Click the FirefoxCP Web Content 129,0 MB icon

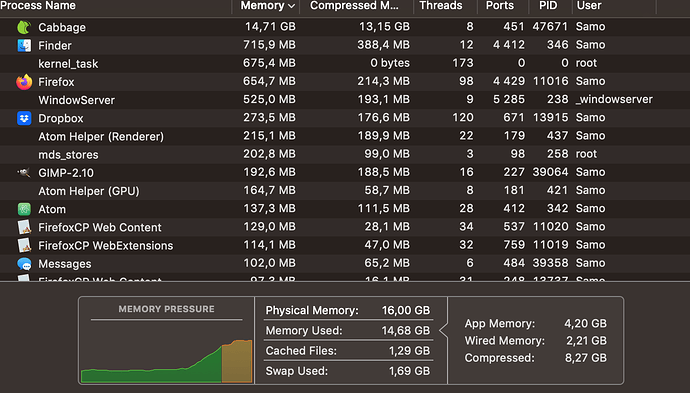[24, 227]
